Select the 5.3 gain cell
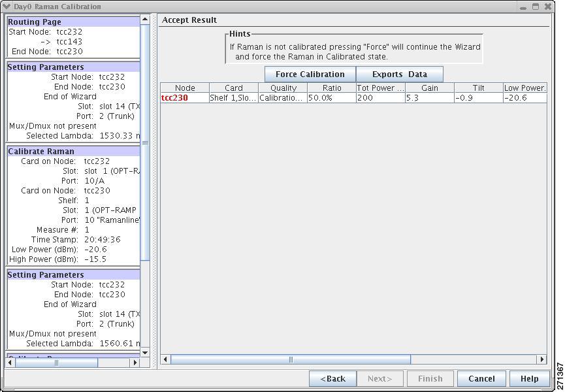 430,97
